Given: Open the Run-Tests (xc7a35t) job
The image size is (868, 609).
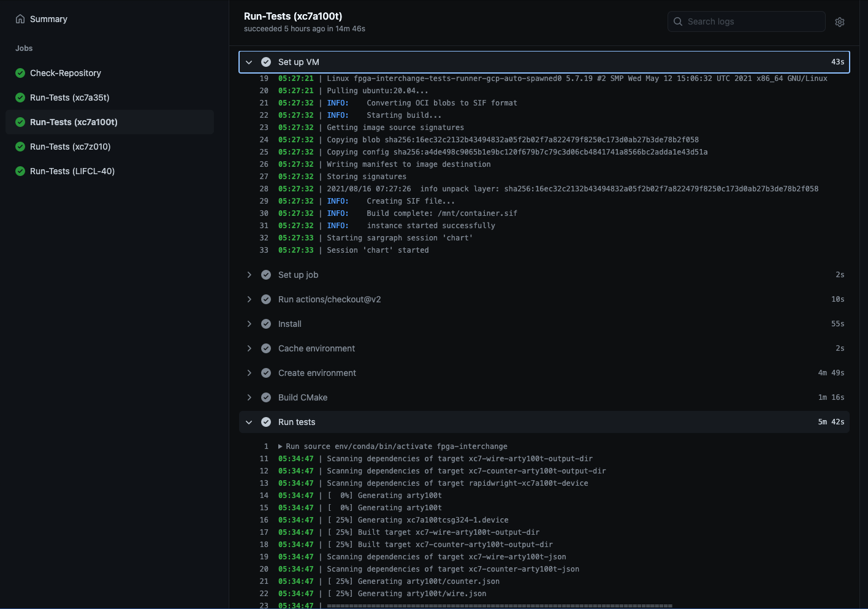Looking at the screenshot, I should (x=69, y=98).
